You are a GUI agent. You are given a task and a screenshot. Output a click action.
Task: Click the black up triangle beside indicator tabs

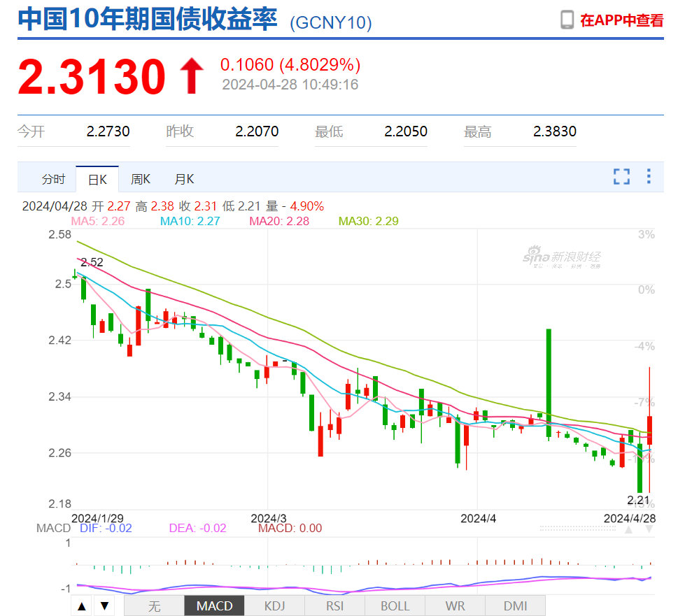click(x=82, y=606)
